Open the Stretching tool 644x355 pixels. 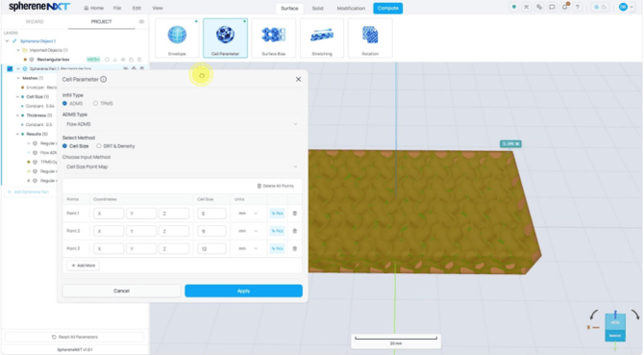(x=322, y=38)
